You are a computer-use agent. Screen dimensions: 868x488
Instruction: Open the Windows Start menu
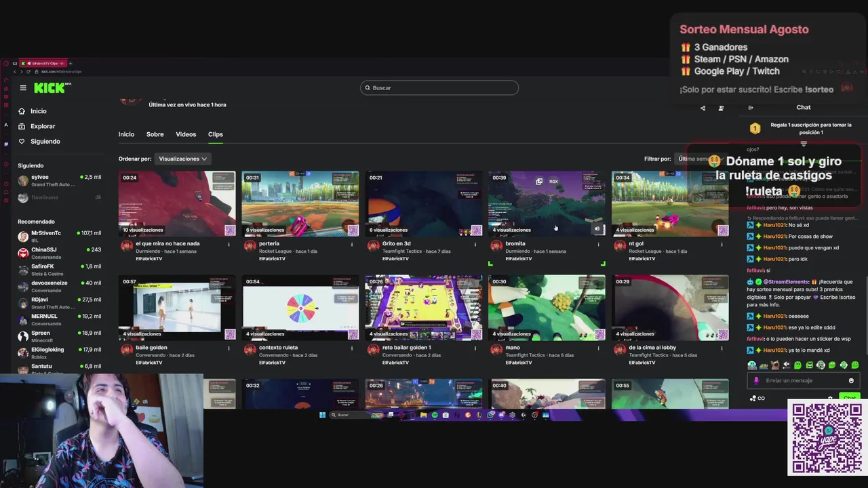click(x=323, y=415)
